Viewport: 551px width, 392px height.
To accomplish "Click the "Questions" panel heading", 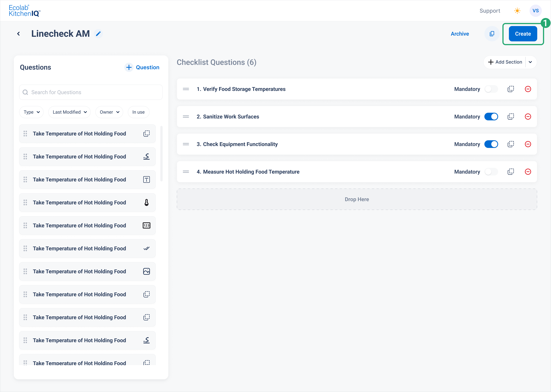I will tap(35, 67).
